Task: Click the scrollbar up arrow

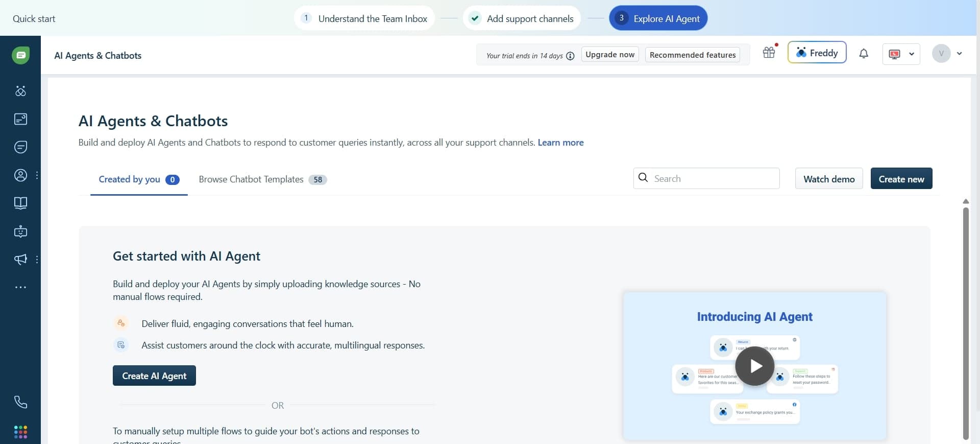Action: [x=966, y=201]
